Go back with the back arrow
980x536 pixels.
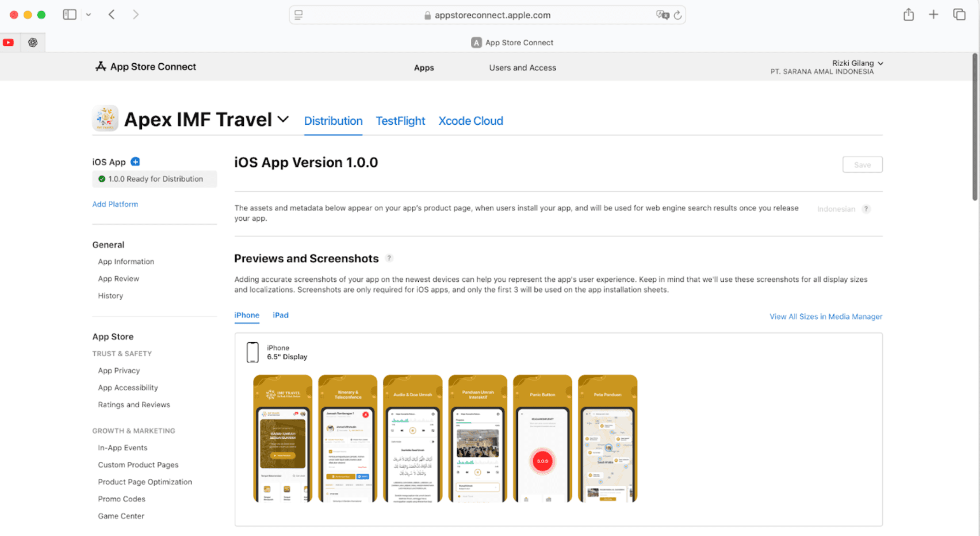point(112,14)
